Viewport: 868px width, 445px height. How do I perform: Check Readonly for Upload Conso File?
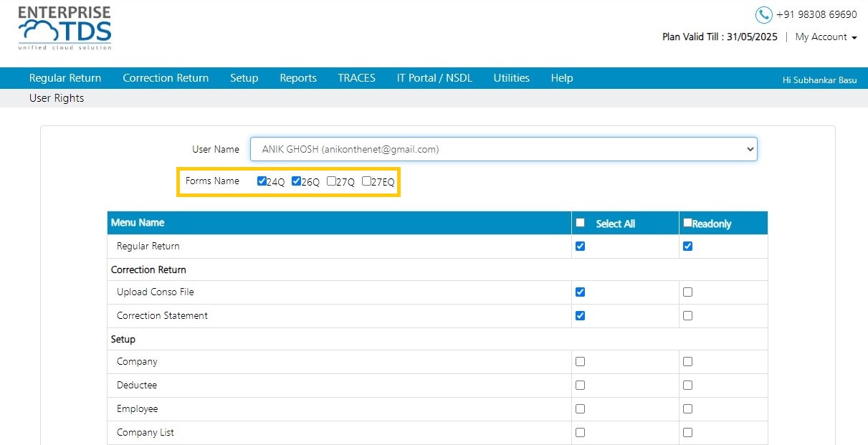tap(687, 292)
